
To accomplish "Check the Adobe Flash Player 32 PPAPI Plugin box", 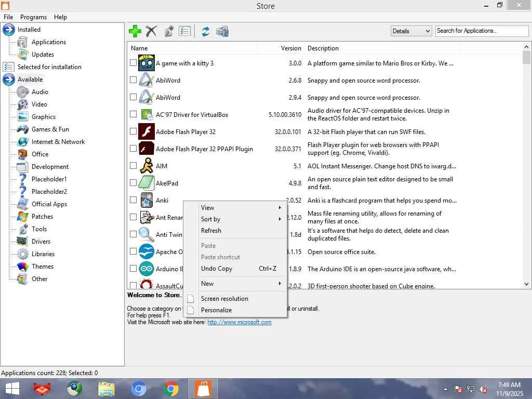I will coord(134,148).
